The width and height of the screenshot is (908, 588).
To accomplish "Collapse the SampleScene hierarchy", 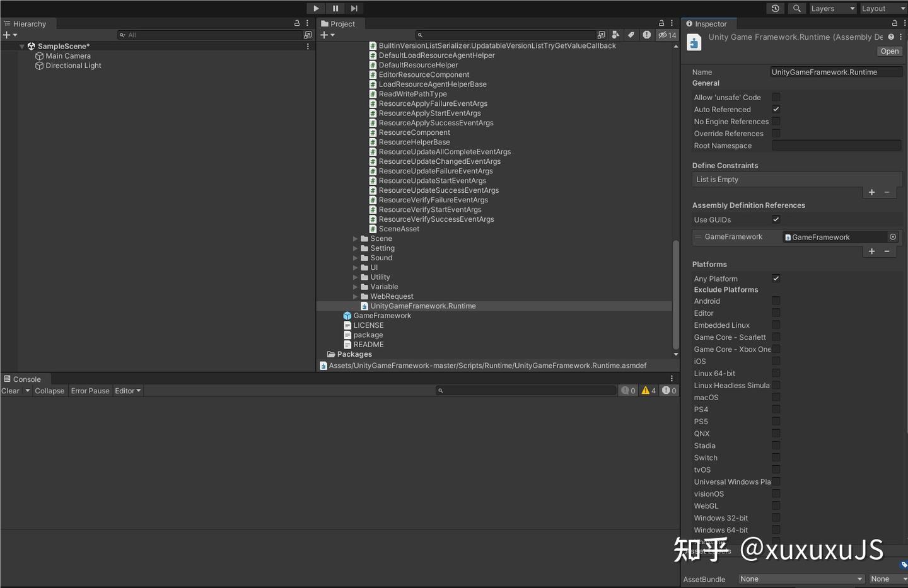I will 22,45.
